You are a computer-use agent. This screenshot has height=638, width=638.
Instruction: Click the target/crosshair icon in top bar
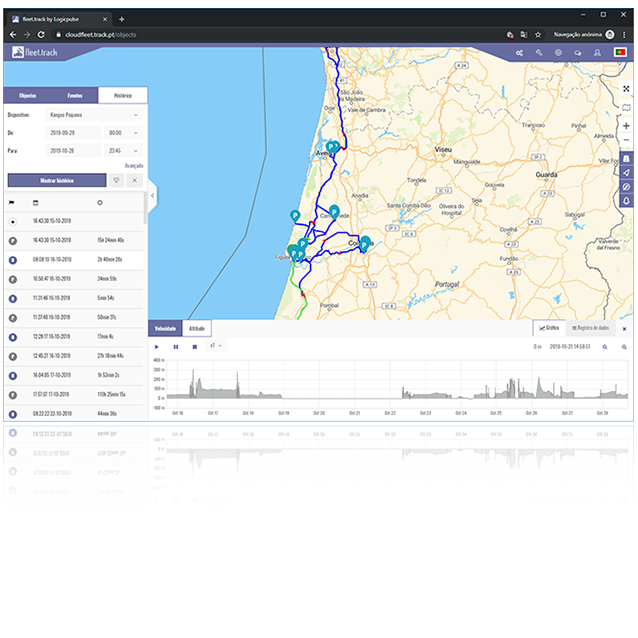tap(558, 53)
